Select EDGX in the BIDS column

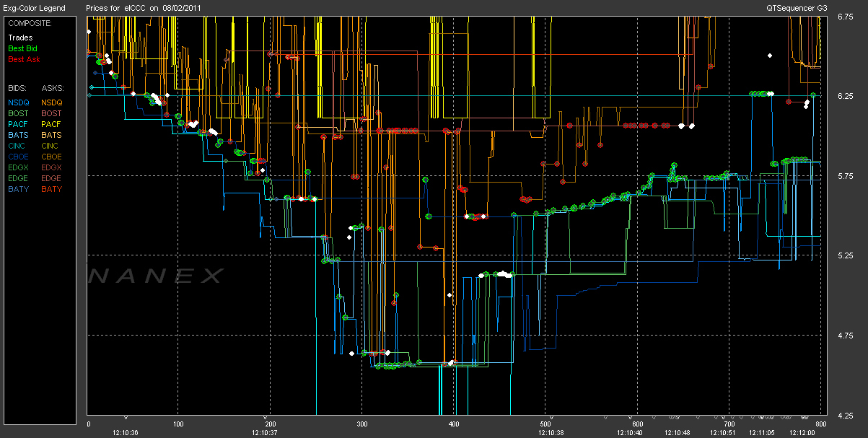(x=19, y=167)
